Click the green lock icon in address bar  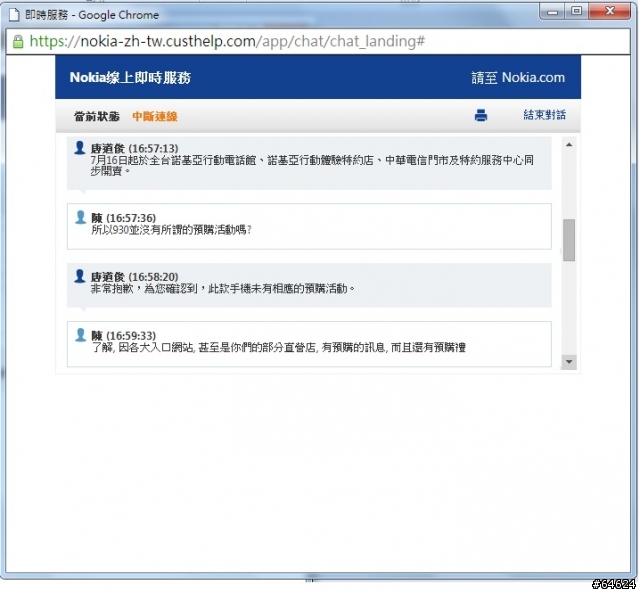coord(18,41)
